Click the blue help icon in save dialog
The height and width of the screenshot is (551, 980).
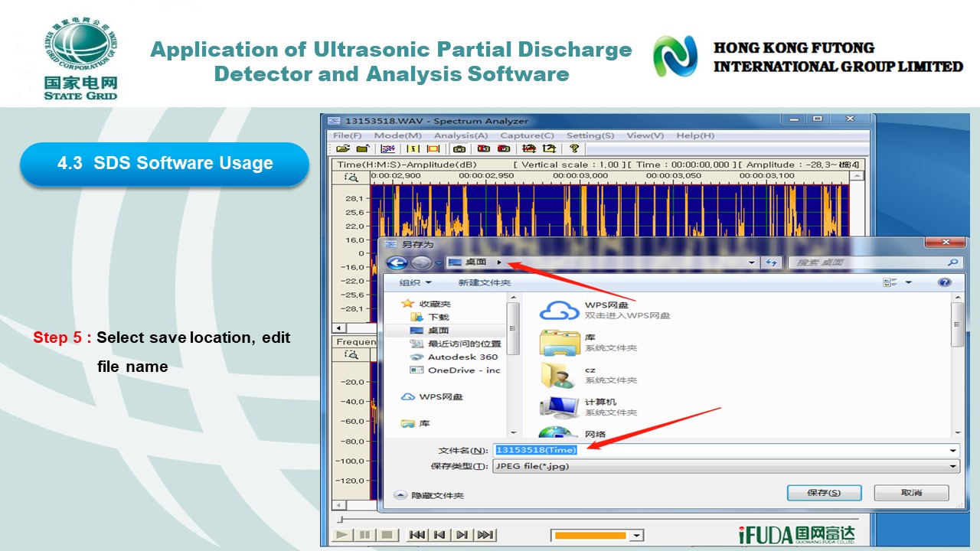pyautogui.click(x=944, y=282)
